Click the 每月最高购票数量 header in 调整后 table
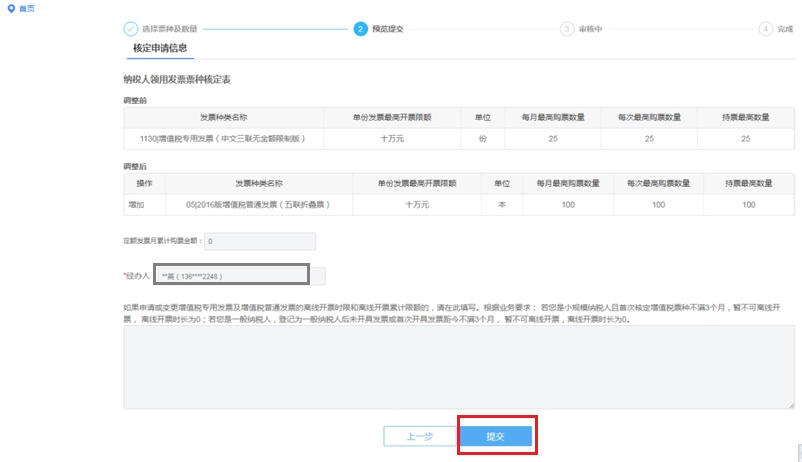 point(568,183)
